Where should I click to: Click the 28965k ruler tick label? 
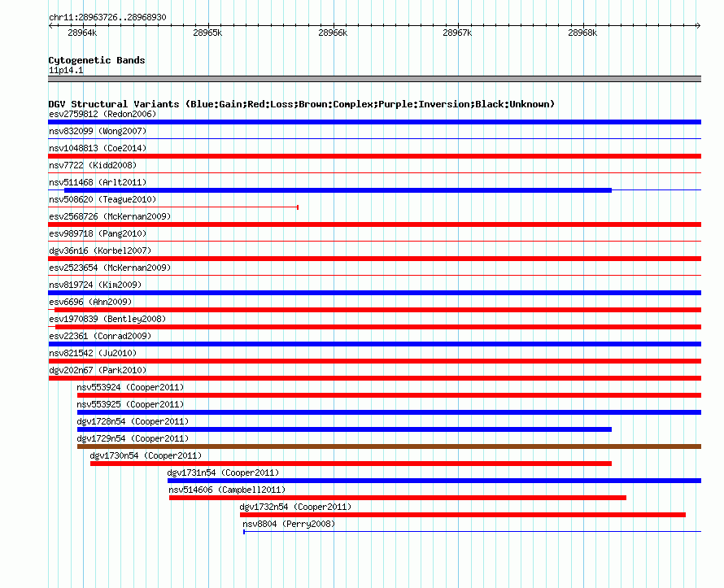coord(207,33)
